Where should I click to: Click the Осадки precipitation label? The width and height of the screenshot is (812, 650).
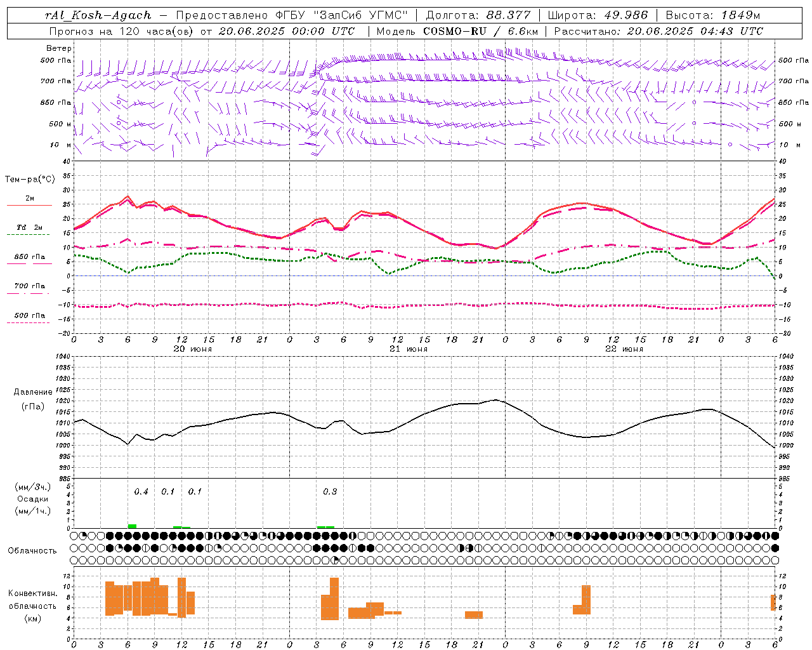[33, 499]
